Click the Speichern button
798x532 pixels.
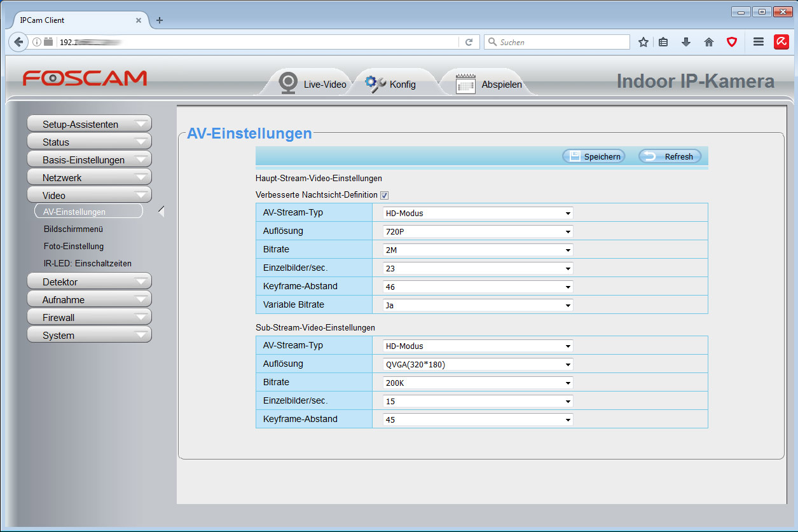click(x=593, y=156)
